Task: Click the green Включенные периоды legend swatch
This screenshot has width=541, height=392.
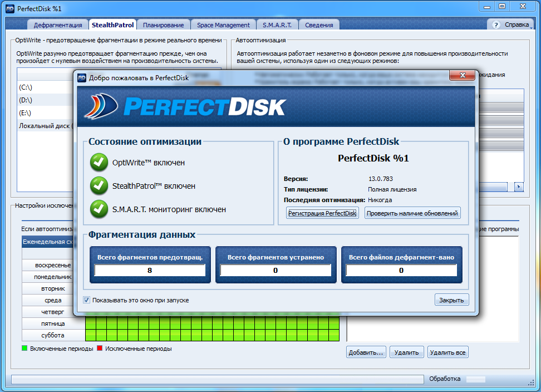Action: pos(24,348)
